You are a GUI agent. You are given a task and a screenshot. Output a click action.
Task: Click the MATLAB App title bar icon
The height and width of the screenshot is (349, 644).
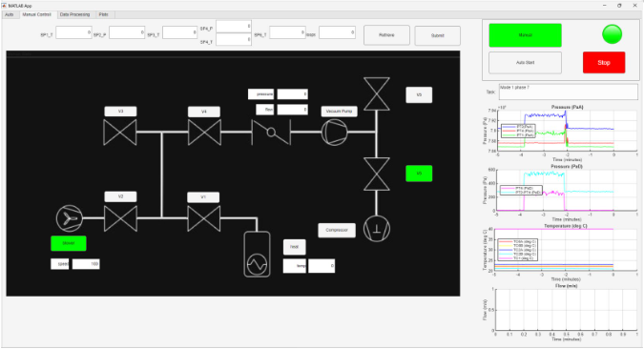click(x=4, y=6)
